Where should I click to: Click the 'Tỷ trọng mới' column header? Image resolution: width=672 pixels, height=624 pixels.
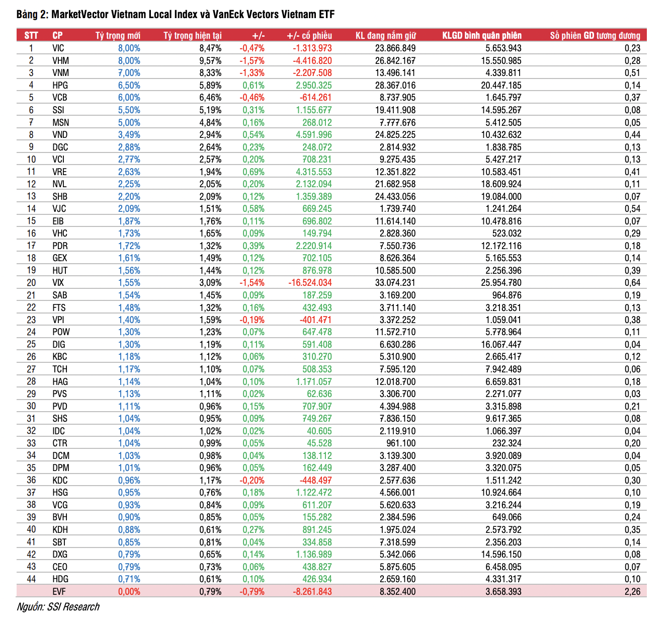pos(118,35)
